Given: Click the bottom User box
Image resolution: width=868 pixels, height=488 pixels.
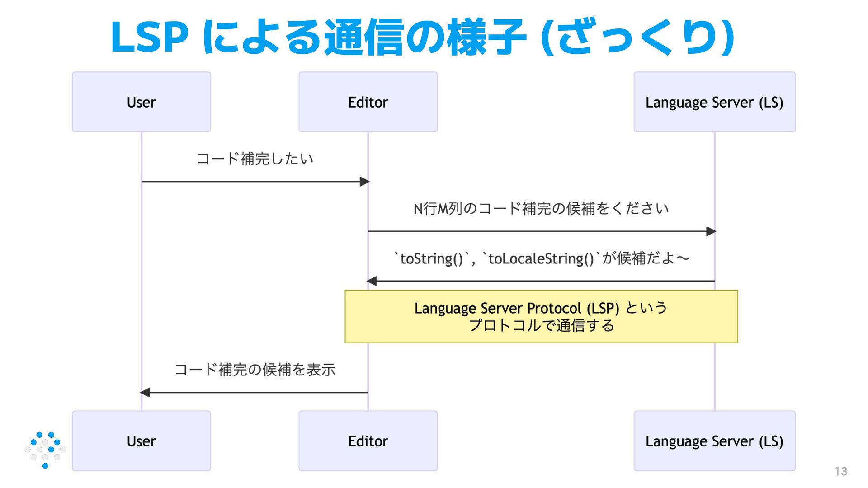Looking at the screenshot, I should pyautogui.click(x=141, y=441).
